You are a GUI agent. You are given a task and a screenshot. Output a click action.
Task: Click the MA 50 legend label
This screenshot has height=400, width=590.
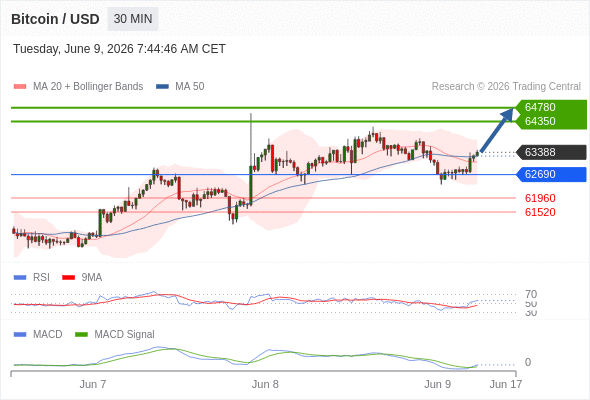pyautogui.click(x=190, y=87)
